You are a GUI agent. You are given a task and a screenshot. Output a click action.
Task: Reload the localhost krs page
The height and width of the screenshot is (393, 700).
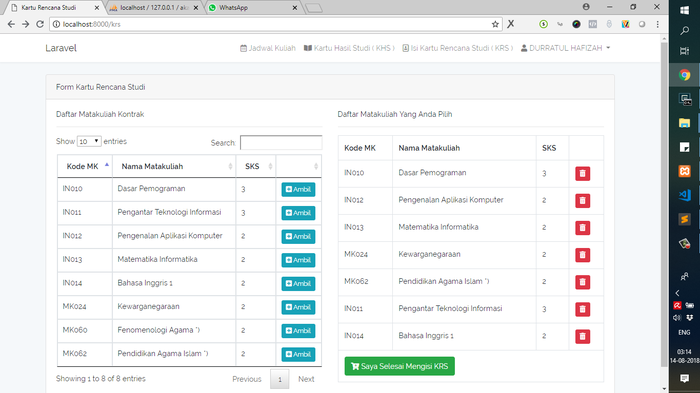click(x=40, y=24)
